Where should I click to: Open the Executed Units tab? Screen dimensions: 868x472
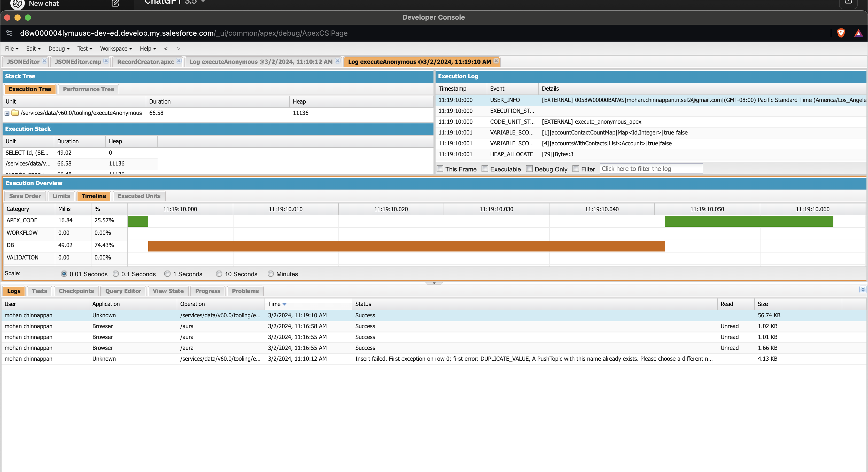[x=139, y=196]
